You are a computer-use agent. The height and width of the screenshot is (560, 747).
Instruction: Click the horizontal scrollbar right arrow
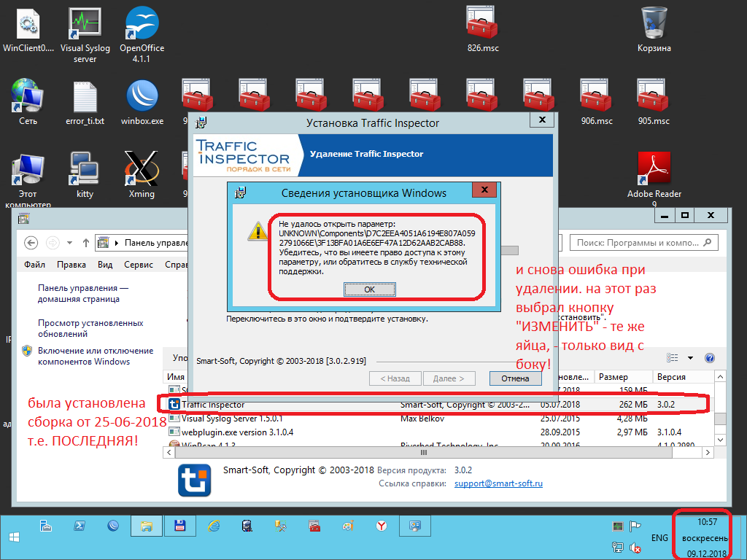coord(708,452)
